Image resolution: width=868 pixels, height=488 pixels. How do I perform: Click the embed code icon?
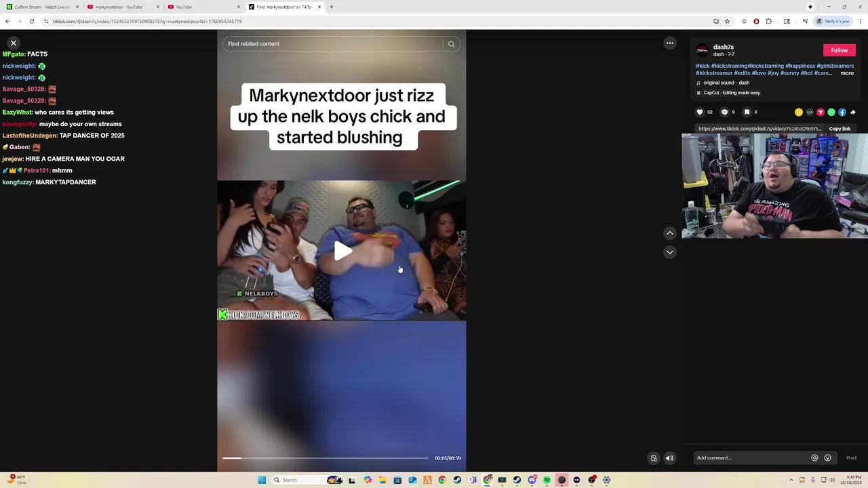coord(810,113)
